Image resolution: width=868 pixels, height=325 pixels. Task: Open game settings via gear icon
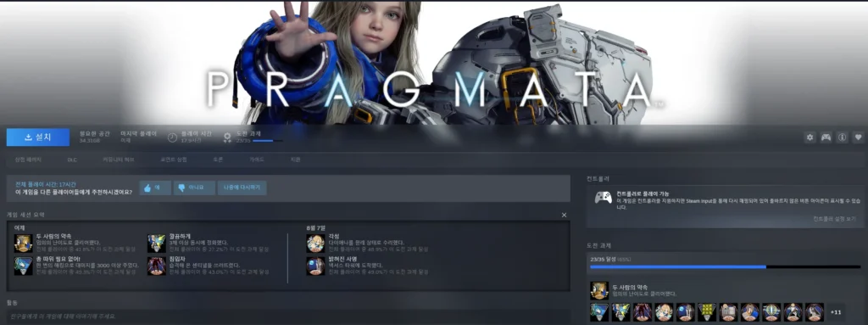coord(810,137)
